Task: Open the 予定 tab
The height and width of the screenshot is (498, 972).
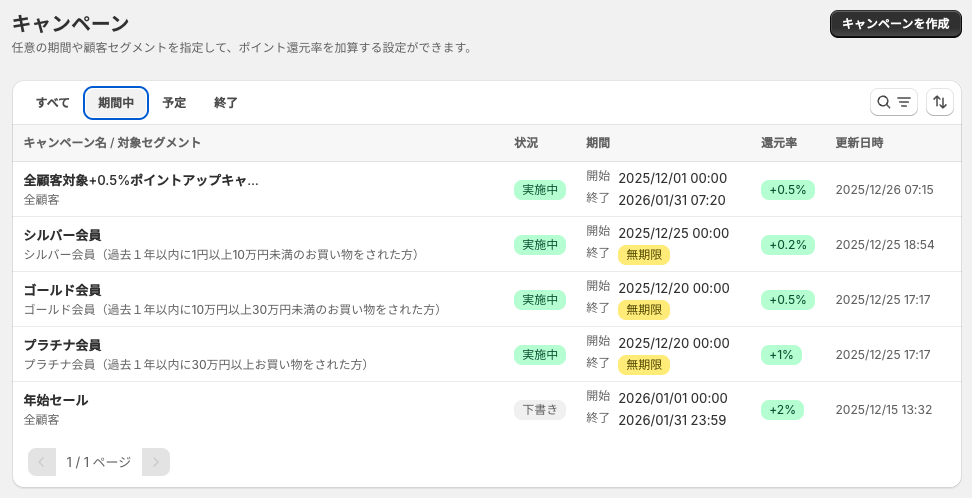Action: [174, 103]
